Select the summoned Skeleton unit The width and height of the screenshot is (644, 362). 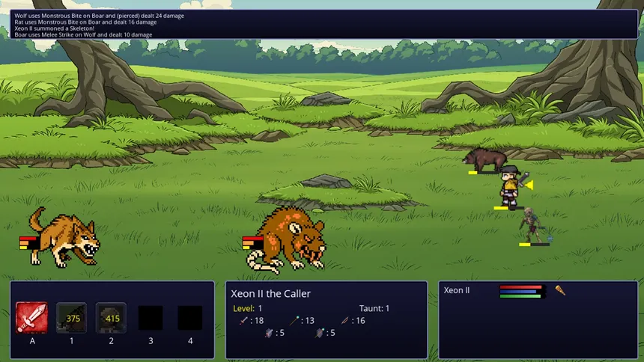click(x=532, y=226)
